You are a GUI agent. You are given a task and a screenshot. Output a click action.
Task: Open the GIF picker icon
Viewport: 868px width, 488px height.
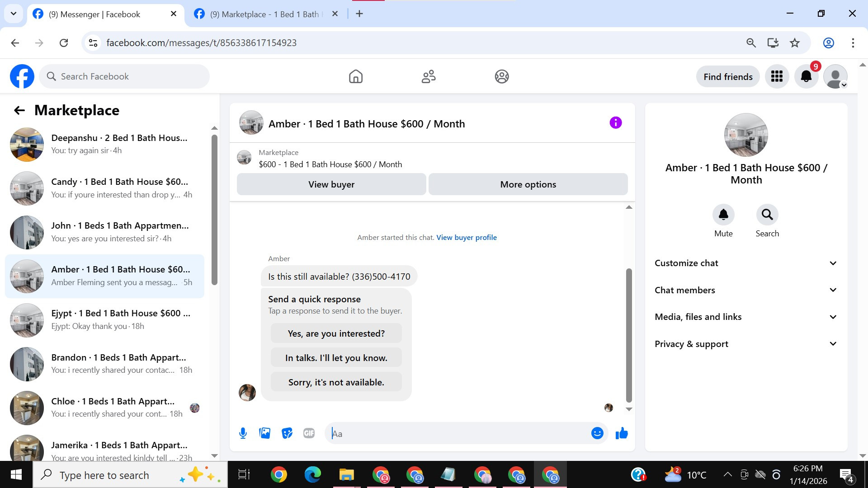(x=309, y=433)
